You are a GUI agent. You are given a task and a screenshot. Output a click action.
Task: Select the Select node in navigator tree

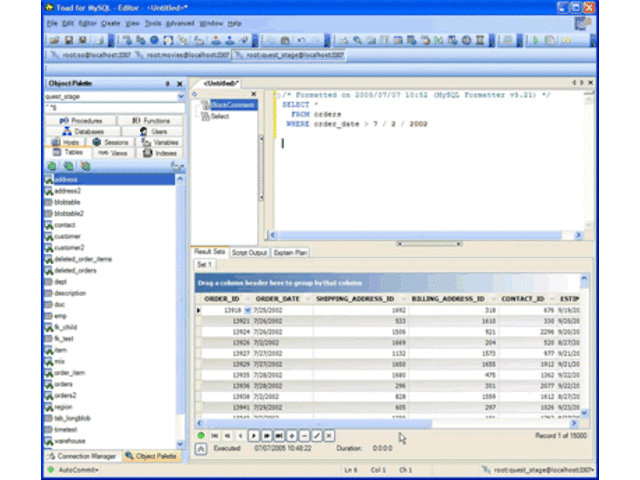[x=219, y=116]
